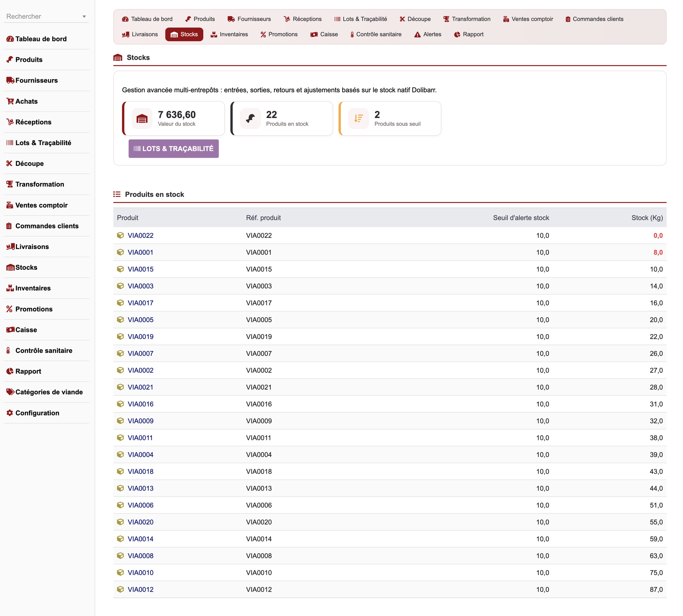Open Promotions in the top navigation

click(279, 34)
